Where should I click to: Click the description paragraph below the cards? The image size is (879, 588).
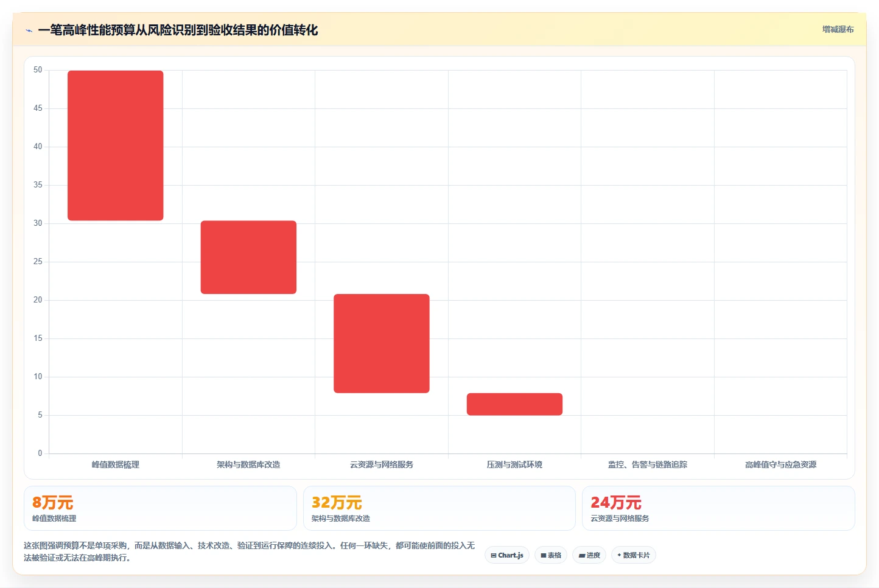point(249,551)
